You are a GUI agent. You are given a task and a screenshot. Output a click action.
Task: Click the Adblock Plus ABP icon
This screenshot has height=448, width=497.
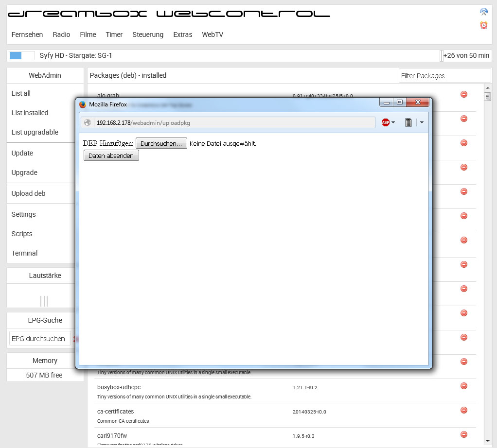pyautogui.click(x=386, y=122)
